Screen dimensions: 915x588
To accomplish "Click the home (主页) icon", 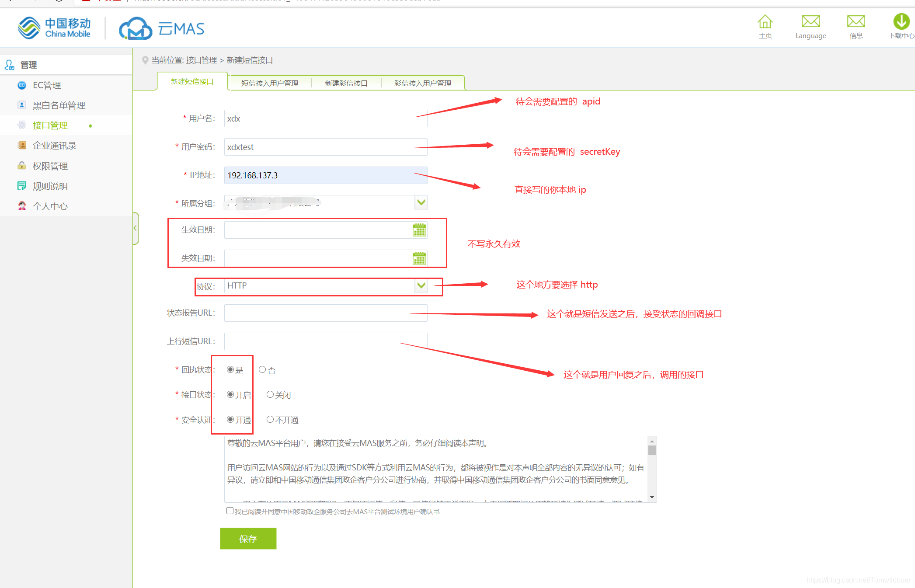I will click(765, 22).
